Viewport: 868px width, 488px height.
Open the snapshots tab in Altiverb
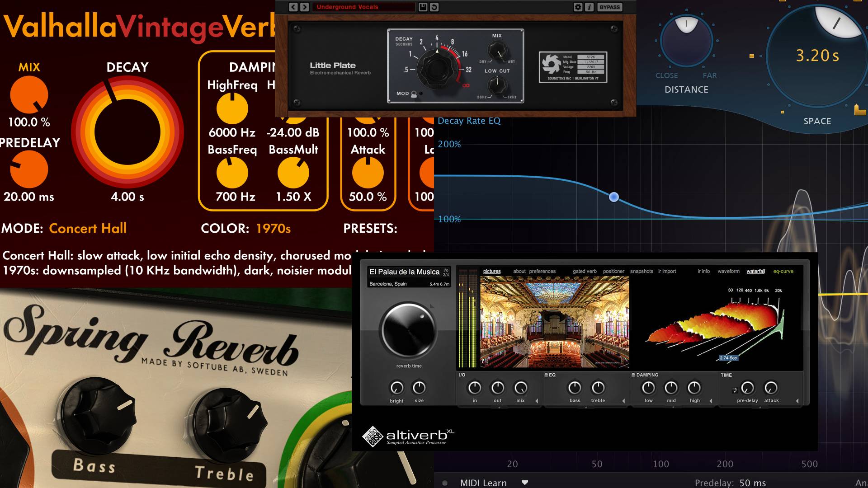pos(642,271)
